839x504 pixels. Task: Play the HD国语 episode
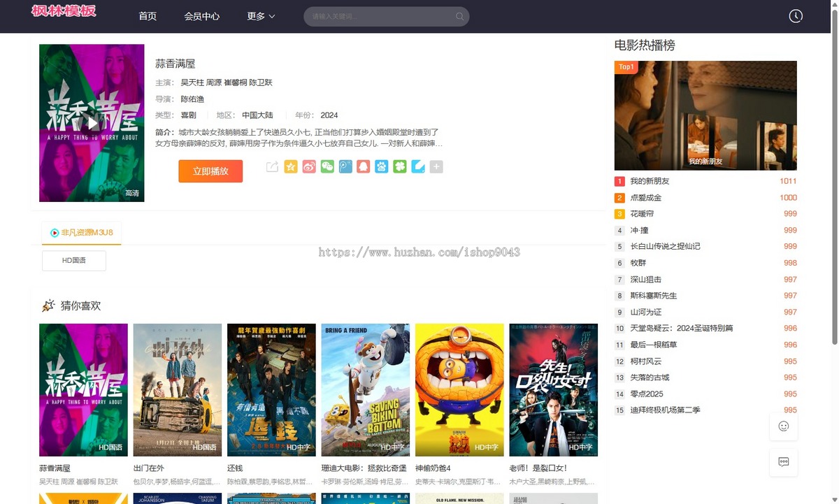click(74, 261)
